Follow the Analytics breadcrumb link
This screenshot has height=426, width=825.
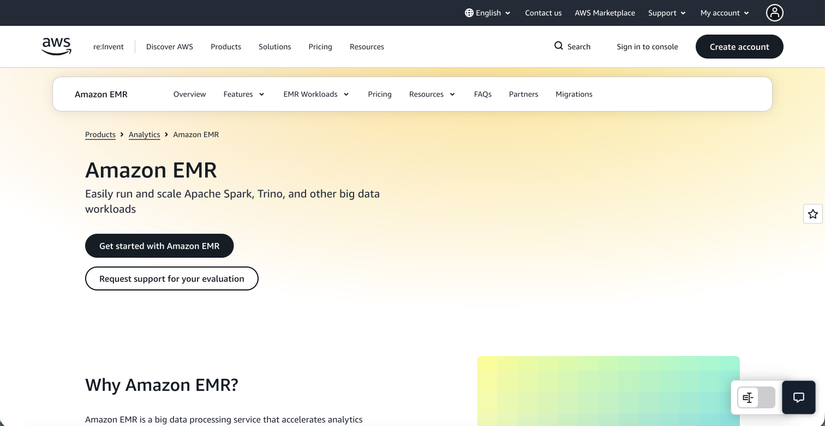tap(144, 135)
